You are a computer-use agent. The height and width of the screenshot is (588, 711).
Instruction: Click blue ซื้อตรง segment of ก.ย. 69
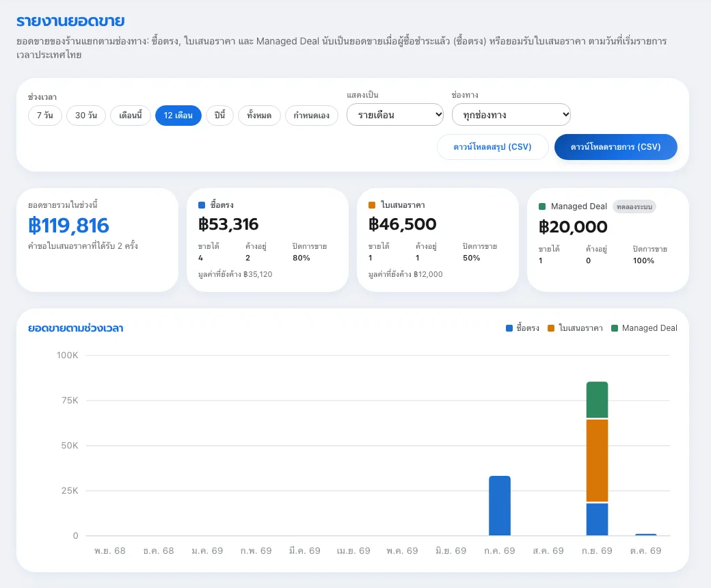coord(598,520)
